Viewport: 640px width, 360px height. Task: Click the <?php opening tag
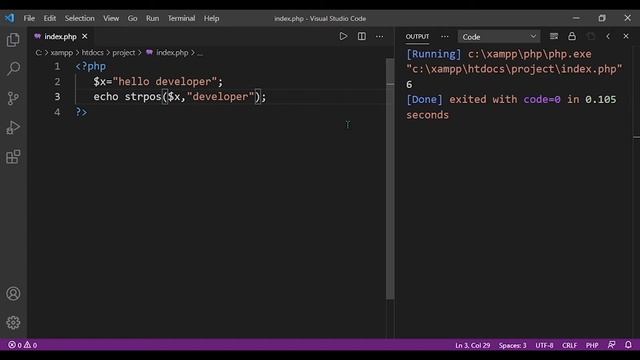[x=91, y=66]
